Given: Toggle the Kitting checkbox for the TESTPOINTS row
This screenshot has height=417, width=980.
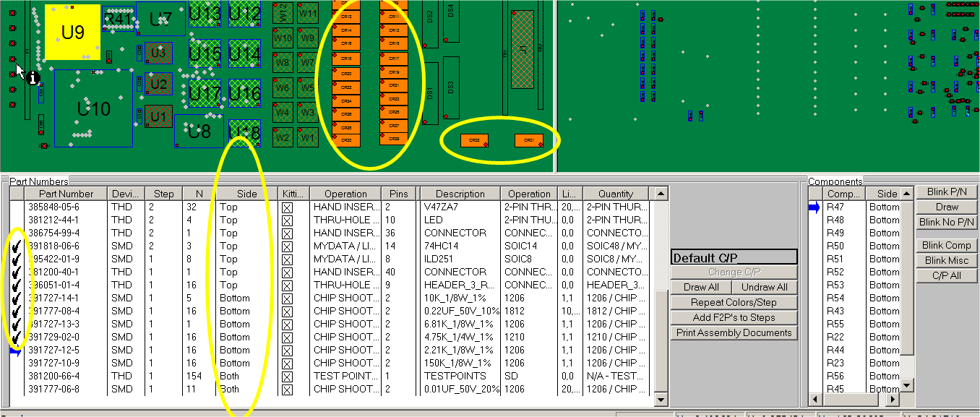Looking at the screenshot, I should pos(287,377).
